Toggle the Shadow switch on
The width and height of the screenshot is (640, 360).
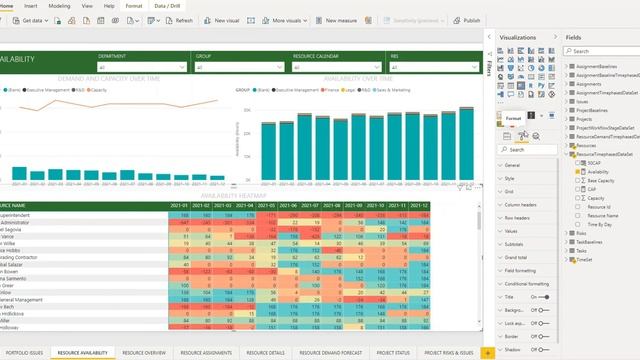544,350
